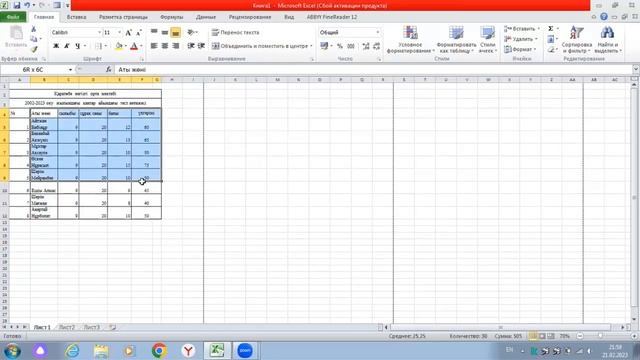Save workbook from quick access toolbar
The width and height of the screenshot is (640, 360).
[17, 5]
